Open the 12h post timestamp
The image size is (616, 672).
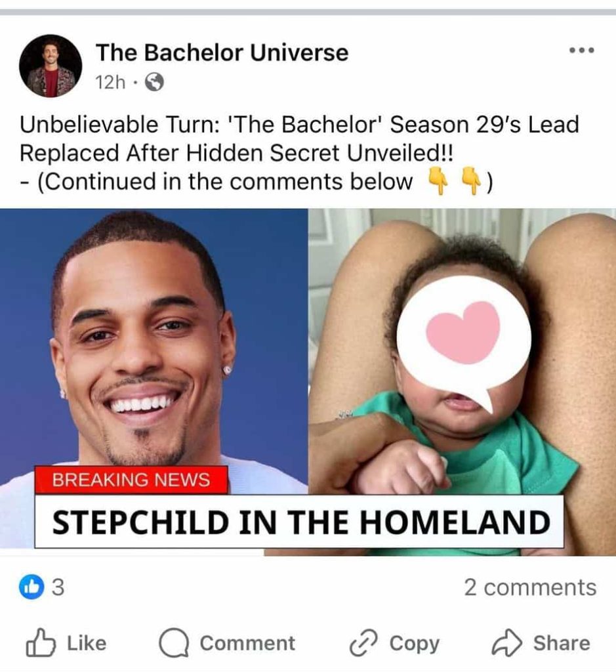point(110,82)
